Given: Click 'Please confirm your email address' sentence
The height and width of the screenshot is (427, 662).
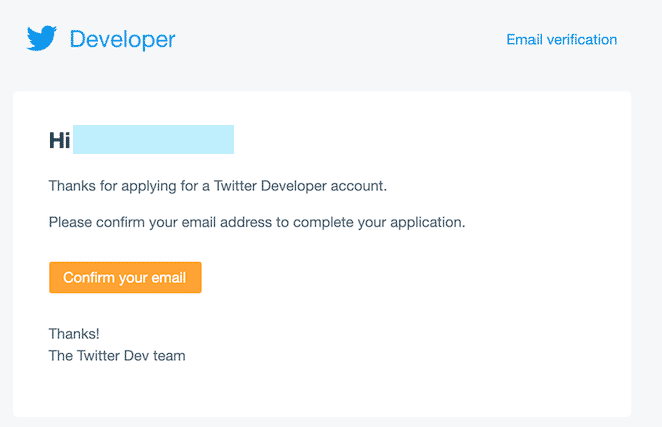Looking at the screenshot, I should coord(257,222).
